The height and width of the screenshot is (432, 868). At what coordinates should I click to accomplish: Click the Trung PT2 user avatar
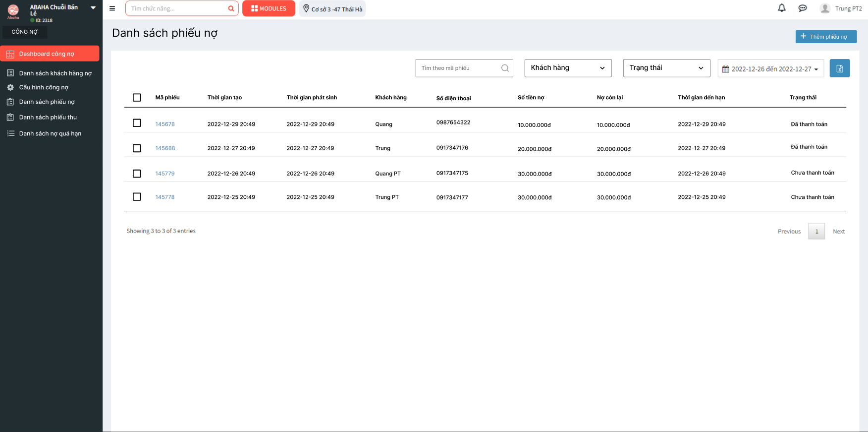point(825,8)
